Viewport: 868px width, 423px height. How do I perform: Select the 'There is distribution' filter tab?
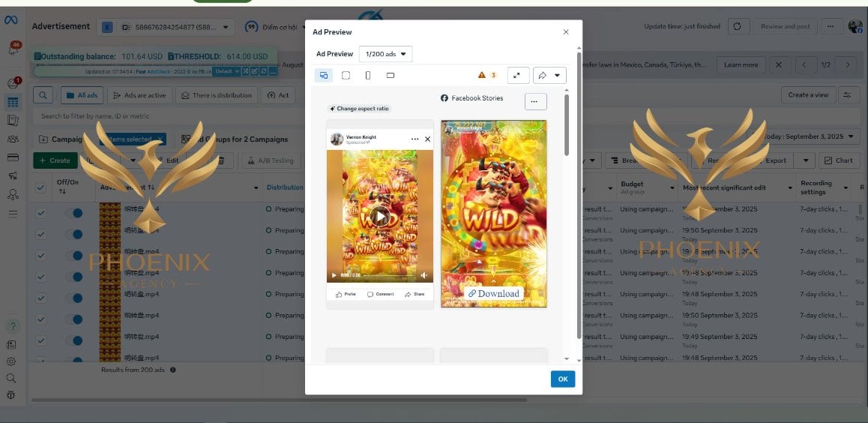click(x=217, y=95)
